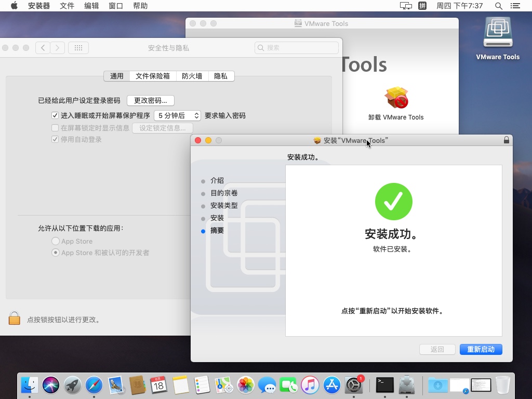Click Pinyin input method menu bar icon
The height and width of the screenshot is (399, 532).
click(422, 6)
